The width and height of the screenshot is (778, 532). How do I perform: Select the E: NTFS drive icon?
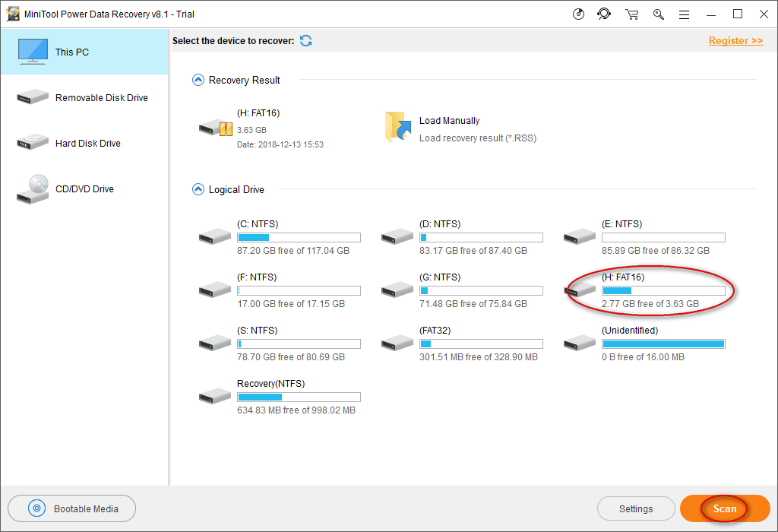(580, 236)
